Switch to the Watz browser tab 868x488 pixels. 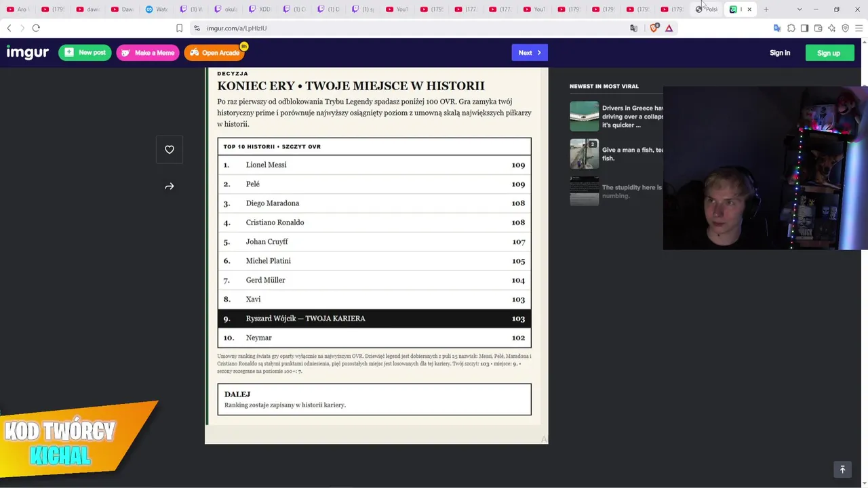click(x=157, y=9)
